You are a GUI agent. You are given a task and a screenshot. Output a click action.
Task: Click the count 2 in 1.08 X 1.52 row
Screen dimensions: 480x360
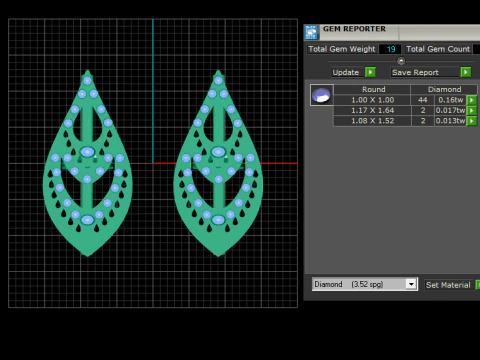pyautogui.click(x=423, y=121)
